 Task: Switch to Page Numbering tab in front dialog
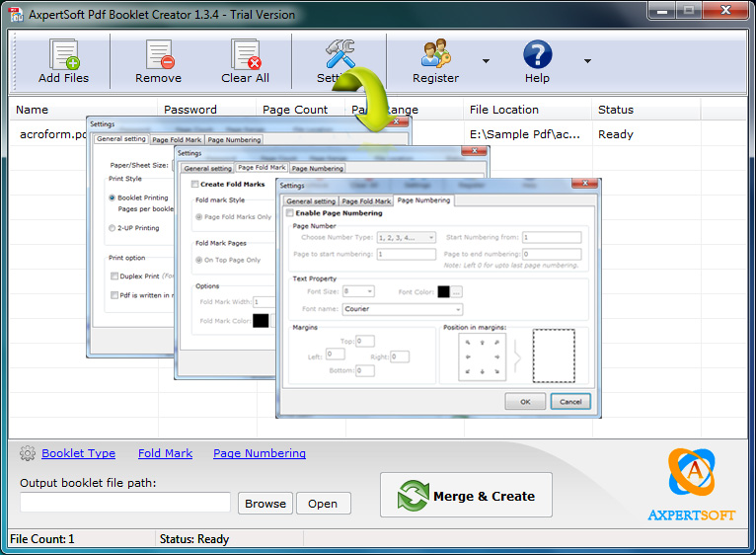point(423,200)
